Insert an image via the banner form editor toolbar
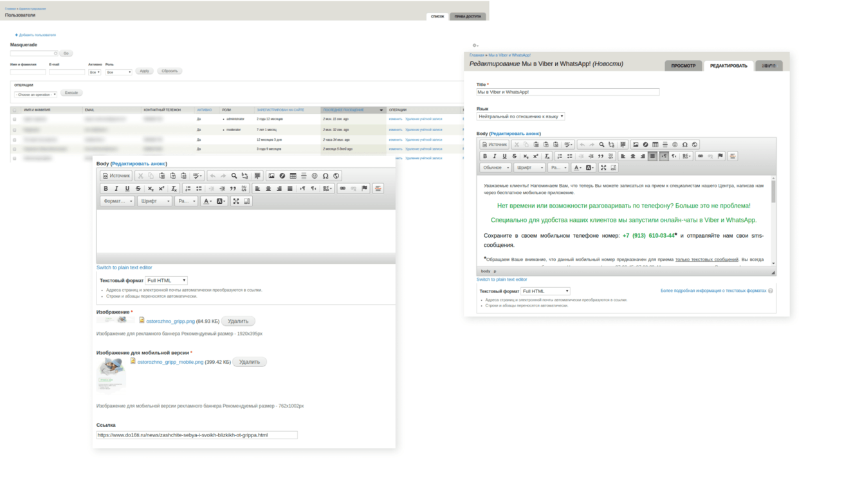862x504 pixels. [271, 175]
